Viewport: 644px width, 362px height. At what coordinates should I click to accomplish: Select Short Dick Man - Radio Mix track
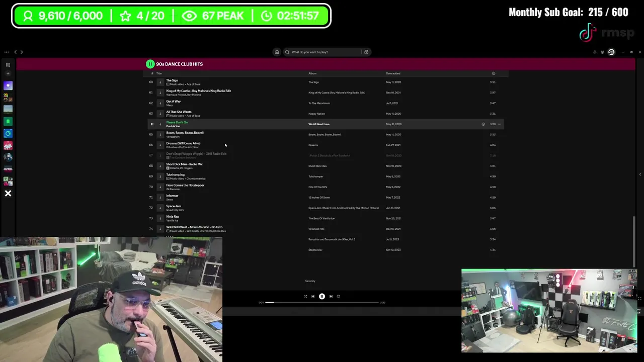click(184, 164)
